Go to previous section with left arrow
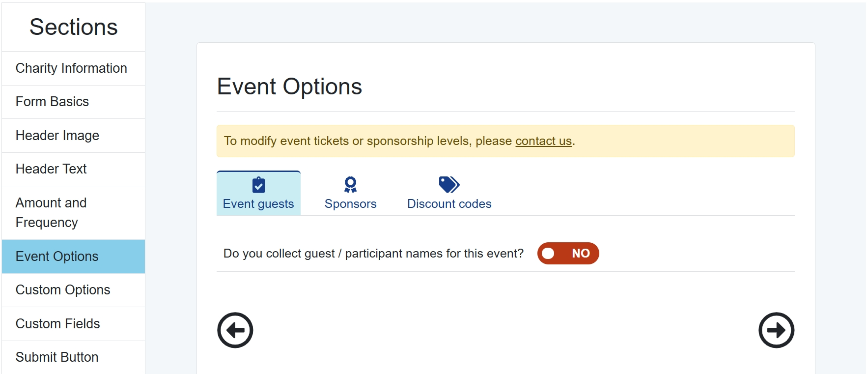Viewport: 868px width, 374px height. pyautogui.click(x=235, y=330)
